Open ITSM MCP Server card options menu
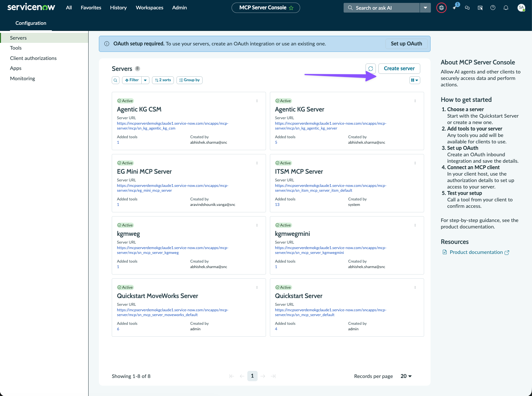 (x=415, y=163)
